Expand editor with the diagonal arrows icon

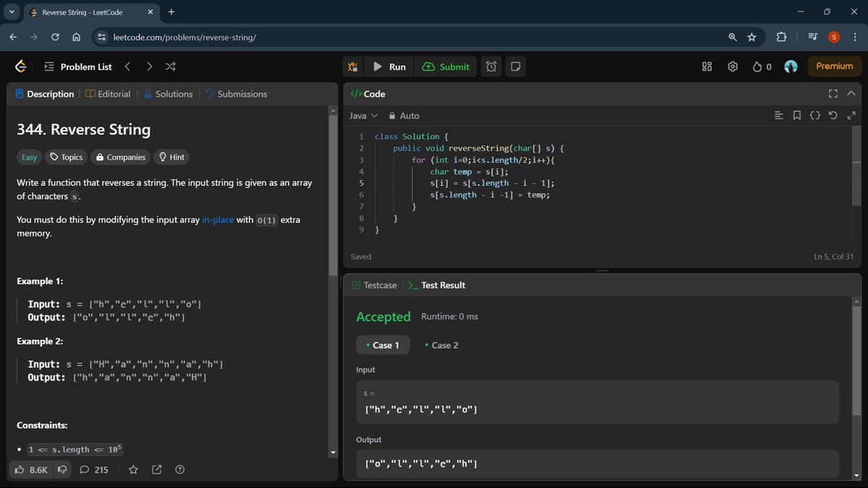click(851, 116)
